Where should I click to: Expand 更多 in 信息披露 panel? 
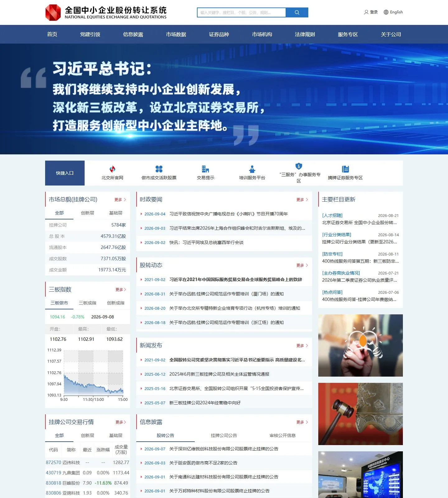tap(302, 422)
